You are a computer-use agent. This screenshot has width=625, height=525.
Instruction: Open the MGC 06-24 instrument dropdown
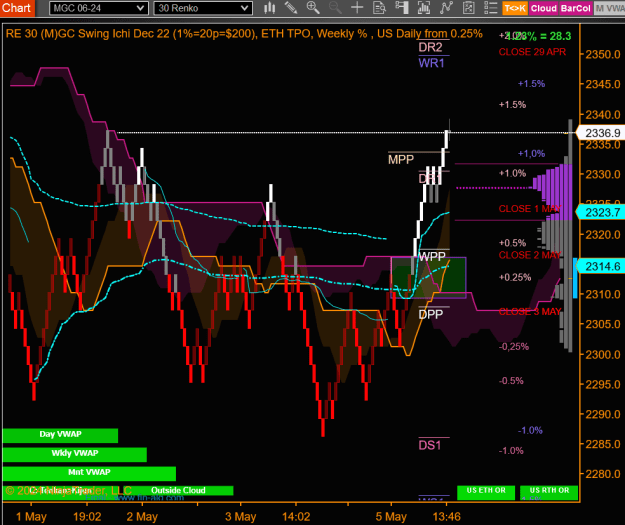99,8
